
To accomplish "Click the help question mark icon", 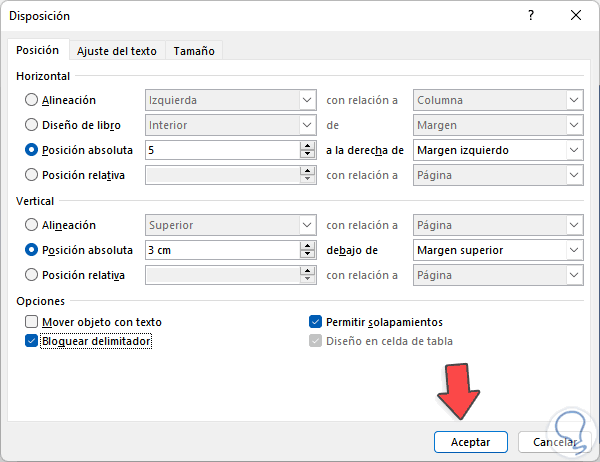I will pos(530,16).
